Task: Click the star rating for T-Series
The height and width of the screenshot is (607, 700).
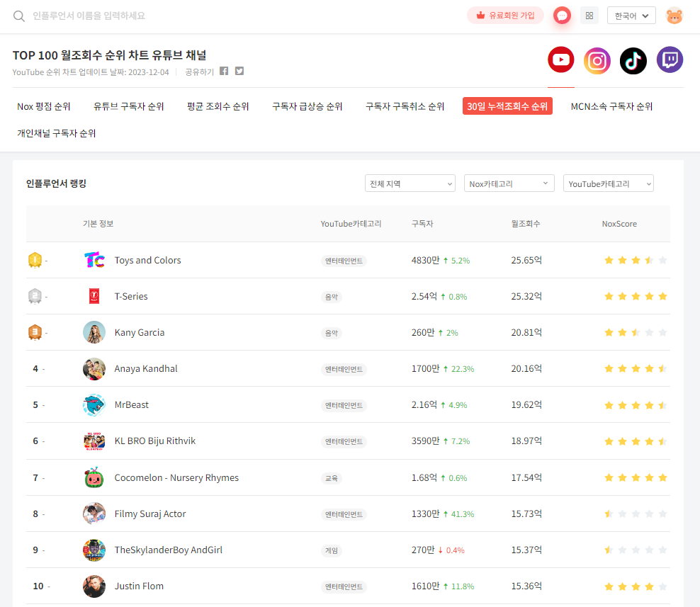Action: pyautogui.click(x=636, y=296)
